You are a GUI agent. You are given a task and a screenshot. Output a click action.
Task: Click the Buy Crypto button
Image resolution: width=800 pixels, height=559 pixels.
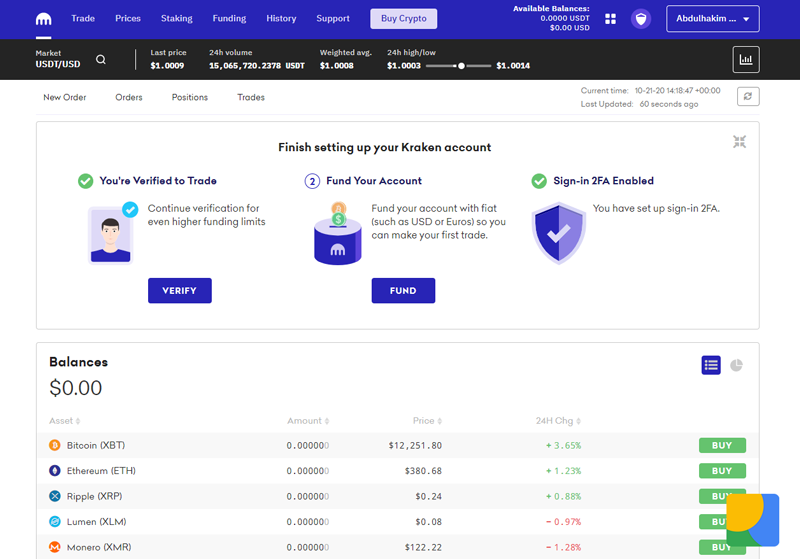pos(404,19)
